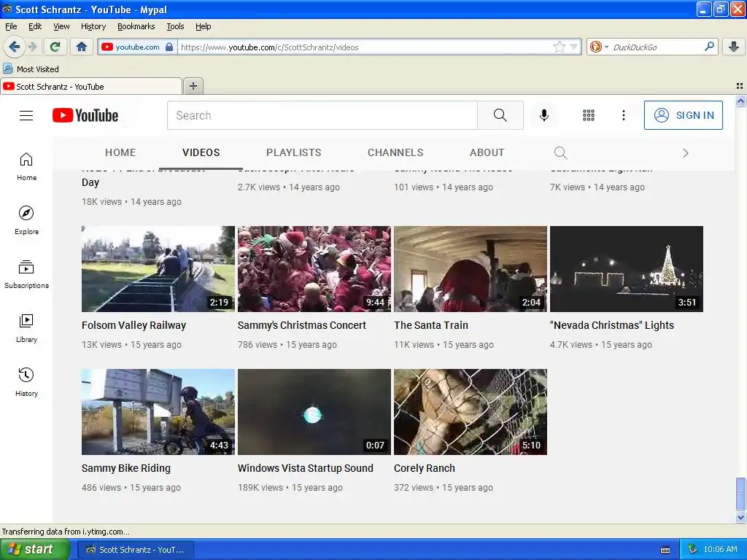Start voice search with microphone icon
747x560 pixels.
tap(544, 115)
